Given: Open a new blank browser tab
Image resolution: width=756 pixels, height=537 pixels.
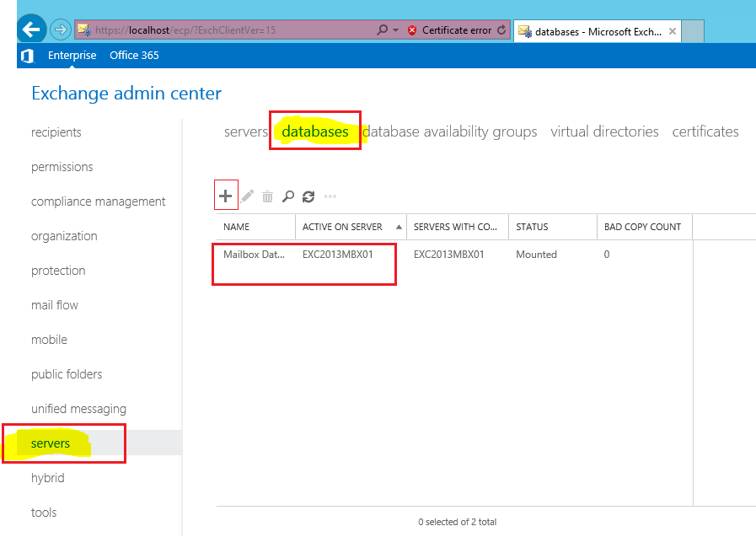Looking at the screenshot, I should pyautogui.click(x=693, y=31).
